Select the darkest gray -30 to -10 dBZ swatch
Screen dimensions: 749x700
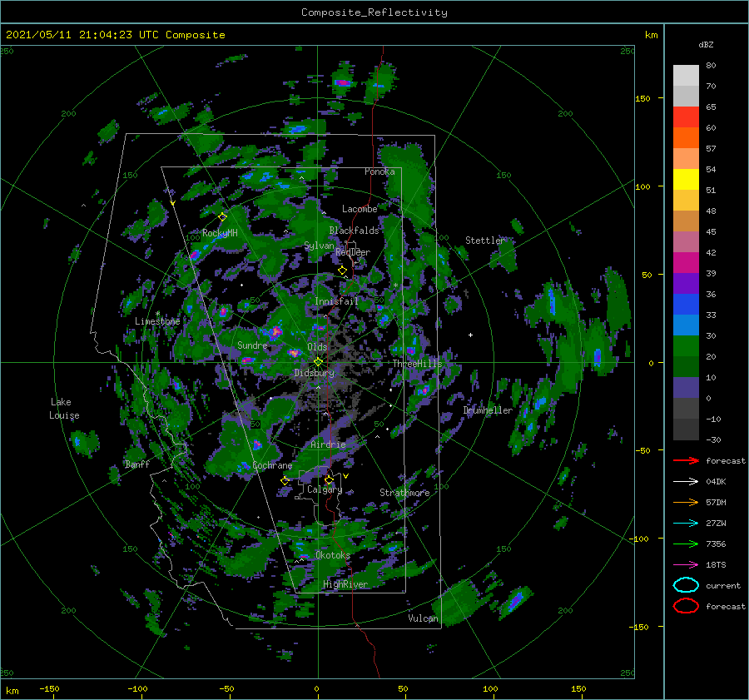(x=686, y=429)
